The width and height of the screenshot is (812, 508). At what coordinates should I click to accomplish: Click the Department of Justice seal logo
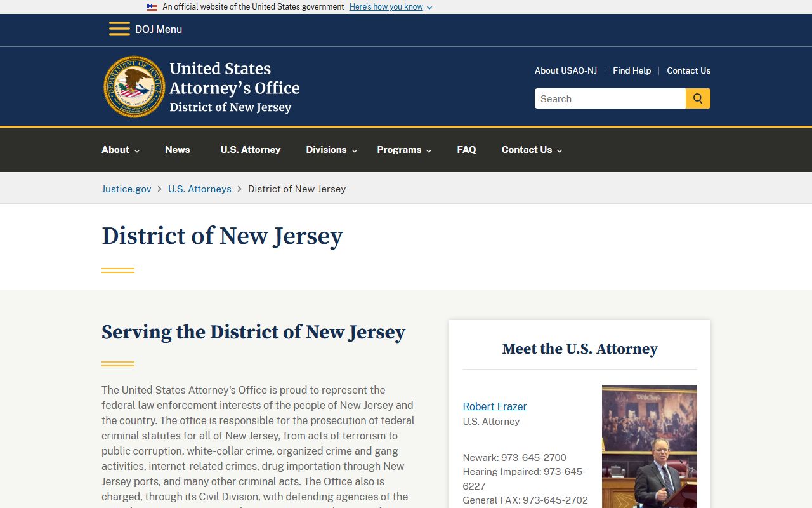click(x=134, y=86)
